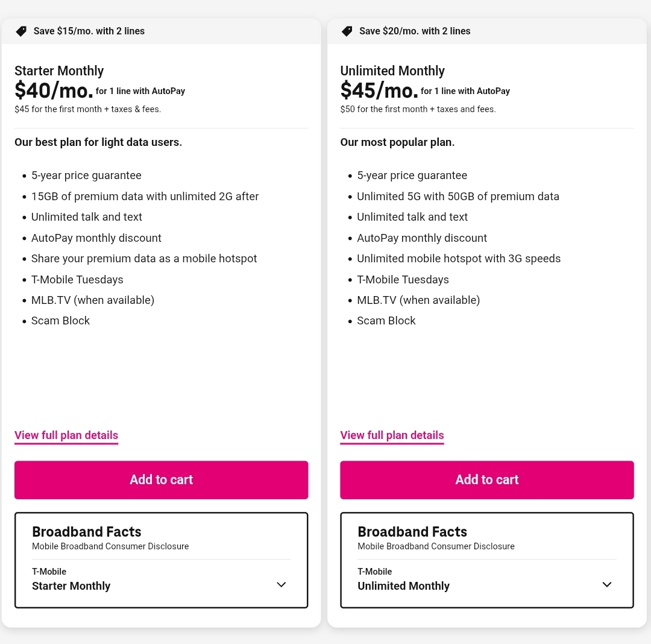Add the Starter Monthly plan to cart
651x644 pixels.
click(x=161, y=480)
